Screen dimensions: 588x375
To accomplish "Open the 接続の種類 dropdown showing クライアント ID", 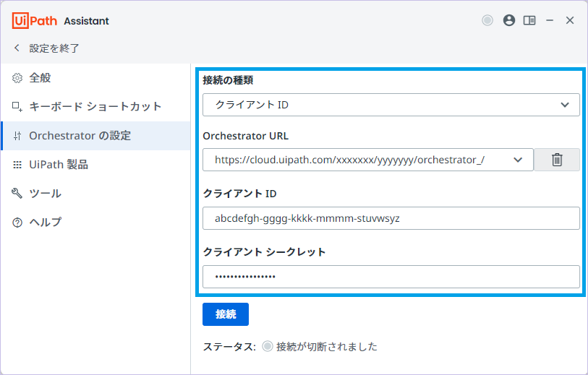I will tap(391, 105).
